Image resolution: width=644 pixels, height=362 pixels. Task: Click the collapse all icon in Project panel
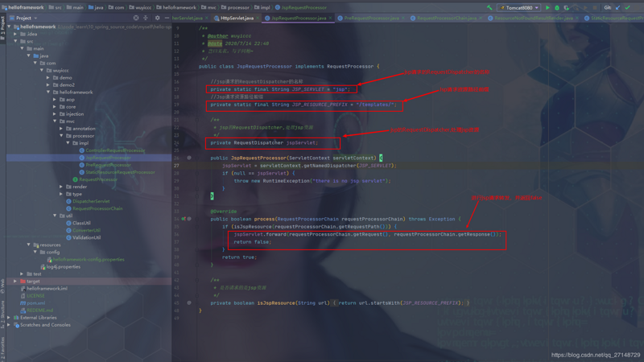click(x=146, y=18)
